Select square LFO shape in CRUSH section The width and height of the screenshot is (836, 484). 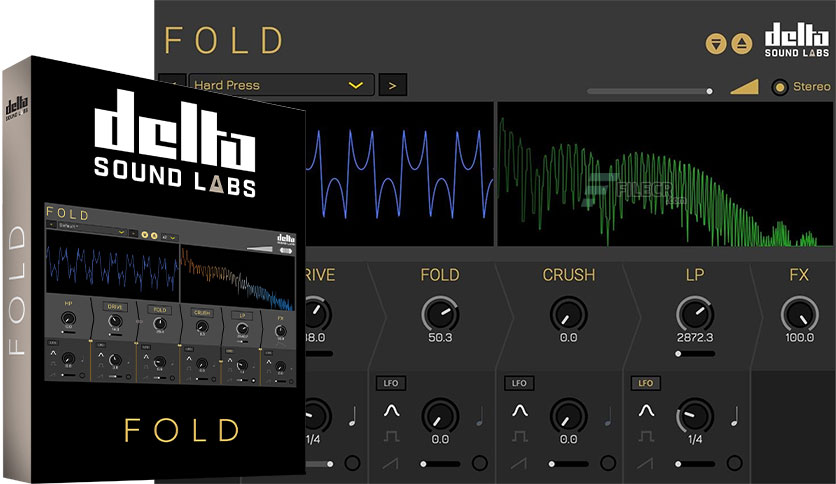(519, 437)
